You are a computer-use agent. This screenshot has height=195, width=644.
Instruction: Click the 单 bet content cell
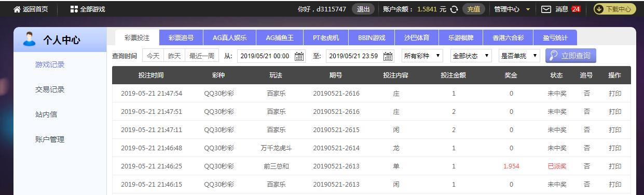coord(396,166)
